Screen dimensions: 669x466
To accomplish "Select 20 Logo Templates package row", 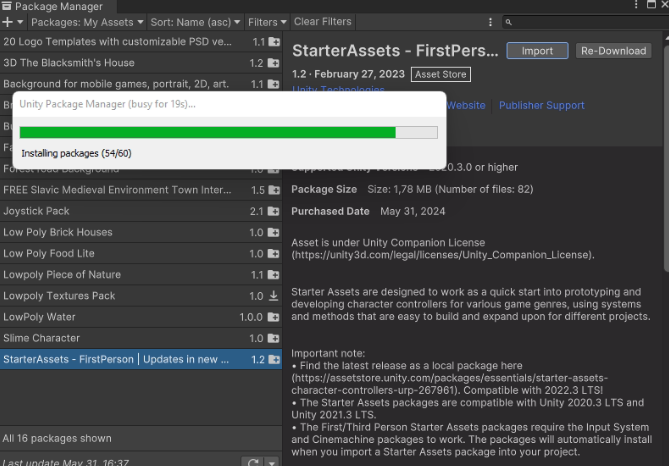I will (141, 42).
